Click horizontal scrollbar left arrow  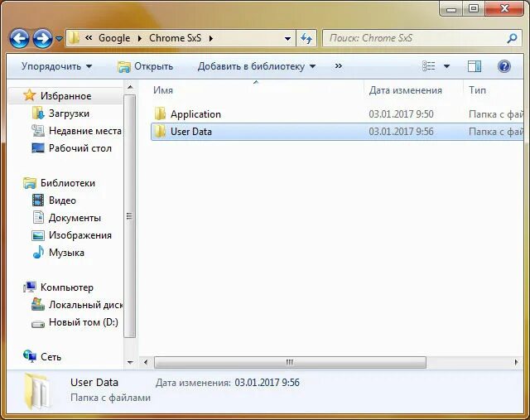coord(146,363)
